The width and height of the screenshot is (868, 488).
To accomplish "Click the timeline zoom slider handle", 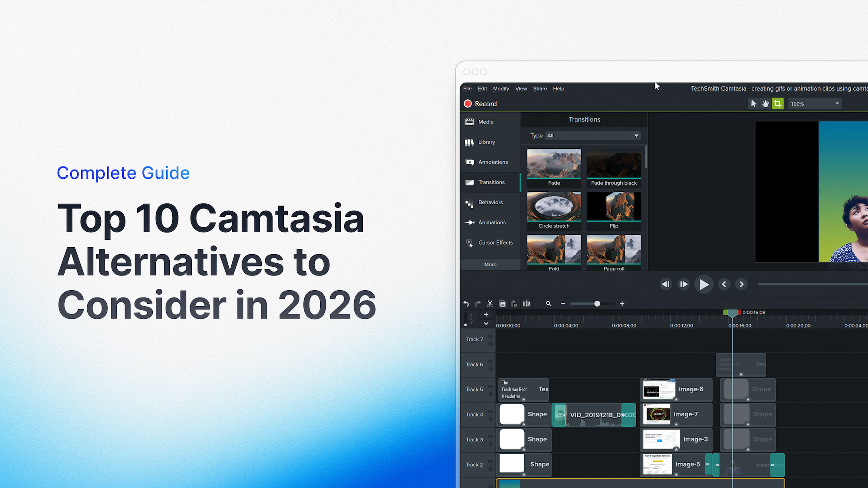I will [x=597, y=304].
